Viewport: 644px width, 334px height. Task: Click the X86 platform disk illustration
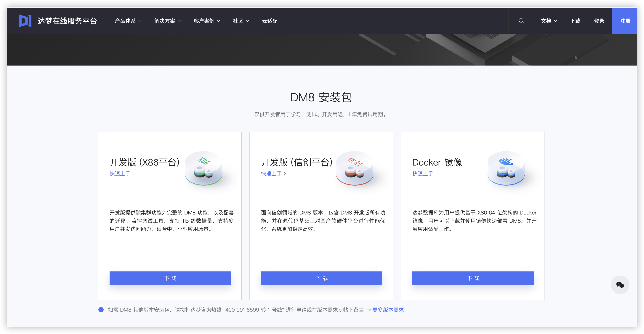204,168
